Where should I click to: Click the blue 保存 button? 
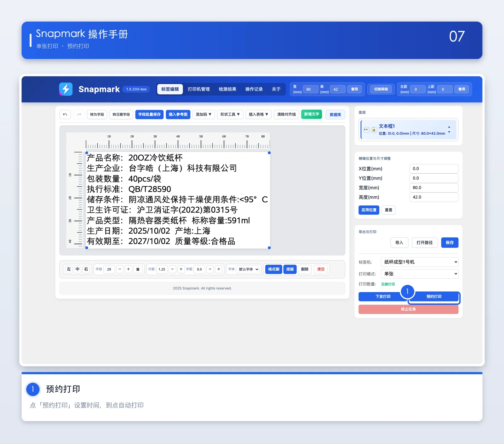450,243
